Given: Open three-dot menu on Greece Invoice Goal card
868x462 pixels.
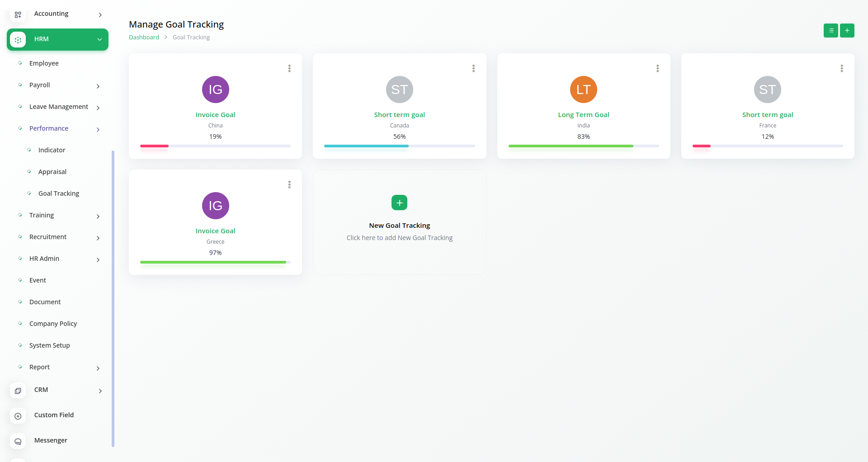Looking at the screenshot, I should pos(289,184).
